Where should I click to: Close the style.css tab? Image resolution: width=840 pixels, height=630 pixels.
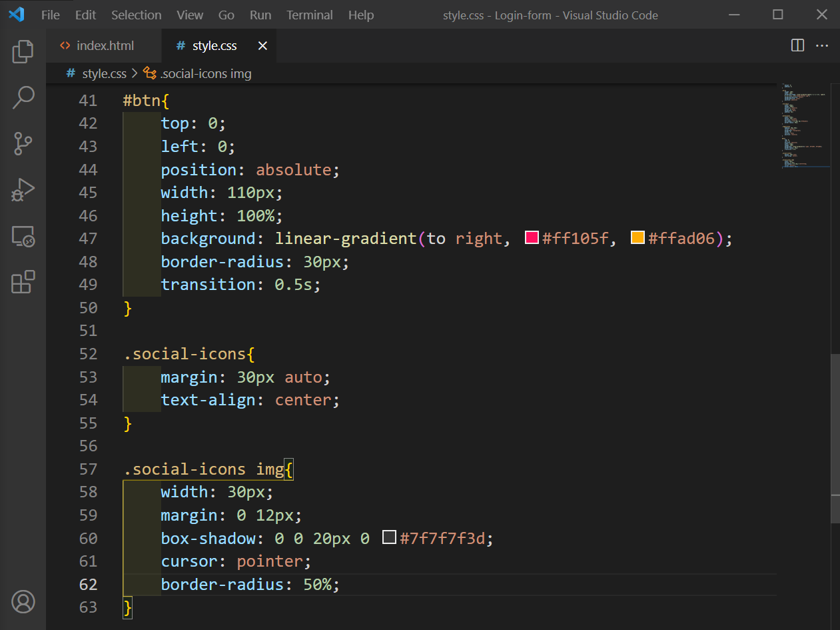click(262, 46)
